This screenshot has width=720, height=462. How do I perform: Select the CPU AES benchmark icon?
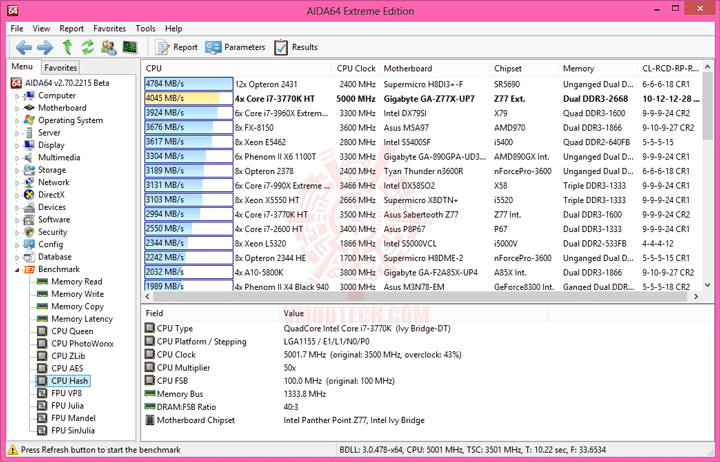point(42,368)
